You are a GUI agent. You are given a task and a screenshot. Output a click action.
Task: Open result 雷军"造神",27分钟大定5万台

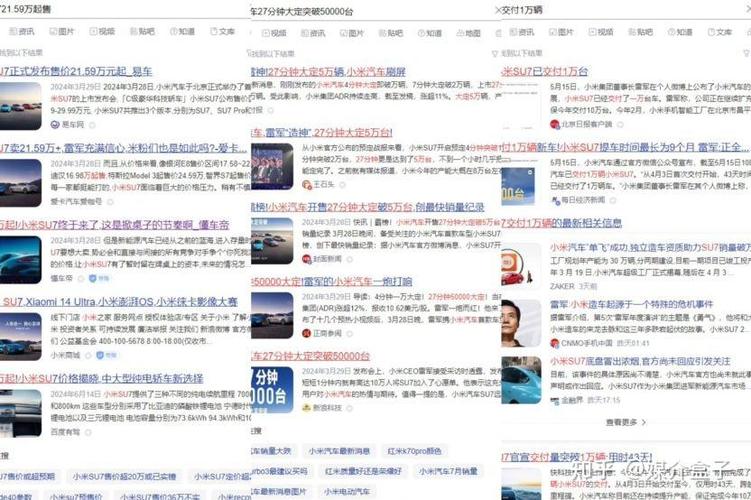tap(322, 132)
